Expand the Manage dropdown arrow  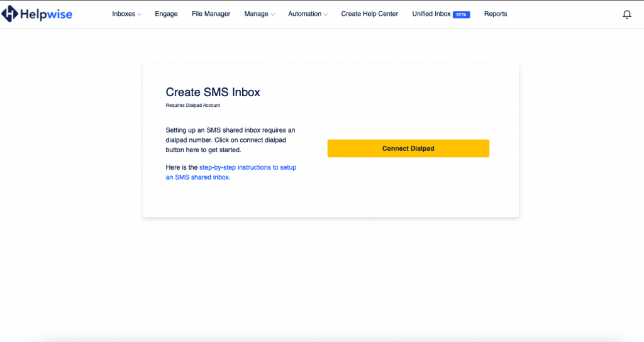click(x=272, y=14)
